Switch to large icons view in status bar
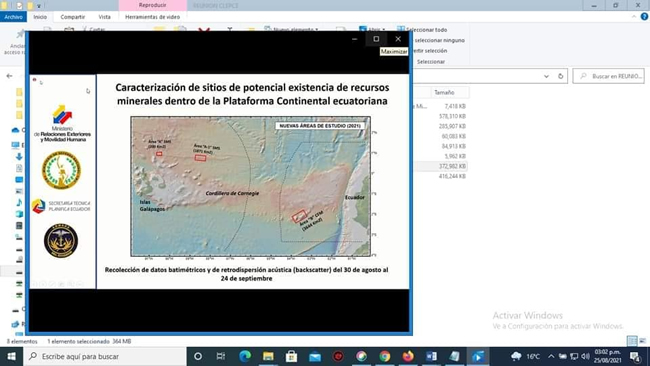Viewport: 650px width, 366px height. pyautogui.click(x=643, y=341)
